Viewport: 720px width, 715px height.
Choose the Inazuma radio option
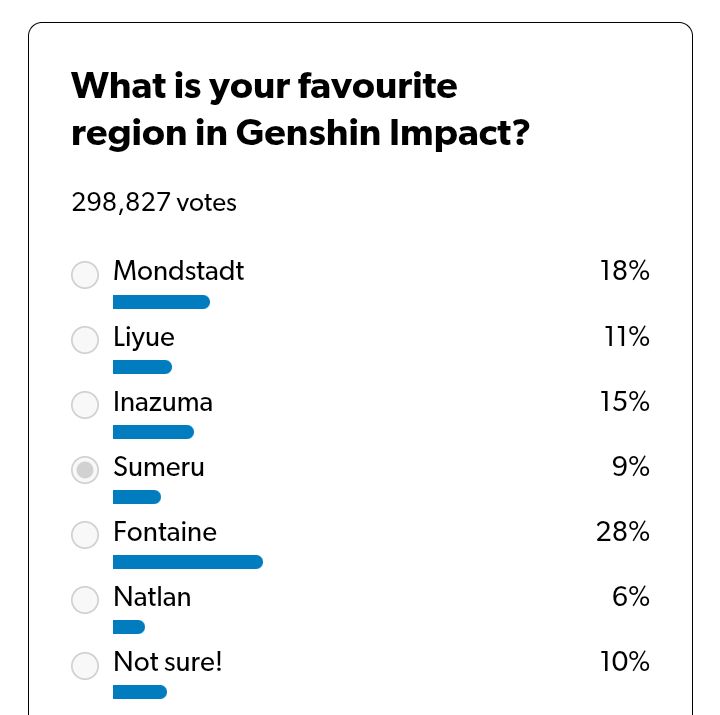click(x=85, y=405)
